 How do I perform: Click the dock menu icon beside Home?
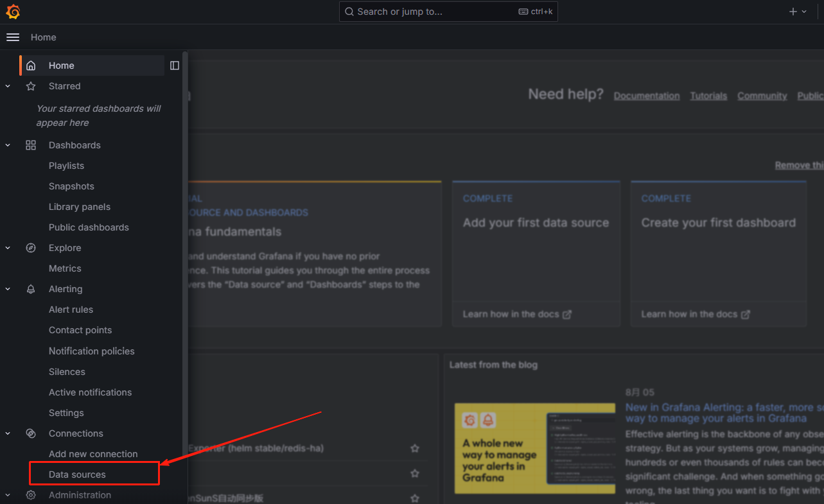(x=175, y=65)
